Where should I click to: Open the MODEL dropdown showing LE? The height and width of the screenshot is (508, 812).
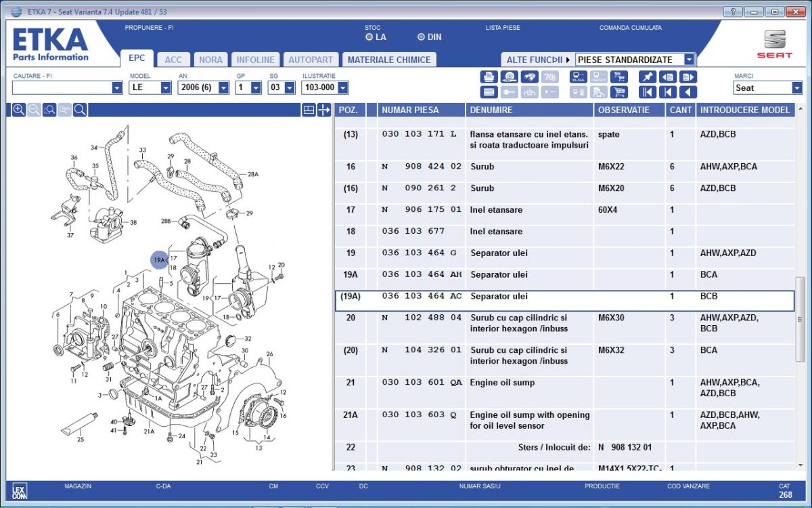pyautogui.click(x=166, y=88)
